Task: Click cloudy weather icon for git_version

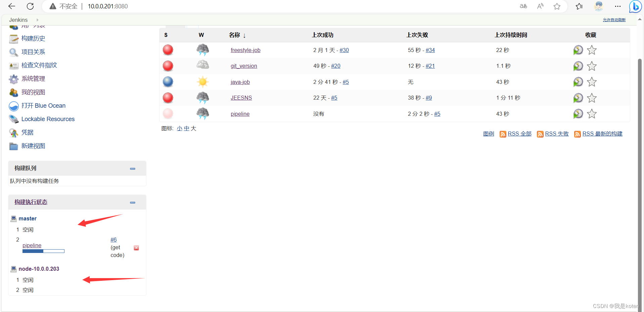Action: [x=202, y=65]
